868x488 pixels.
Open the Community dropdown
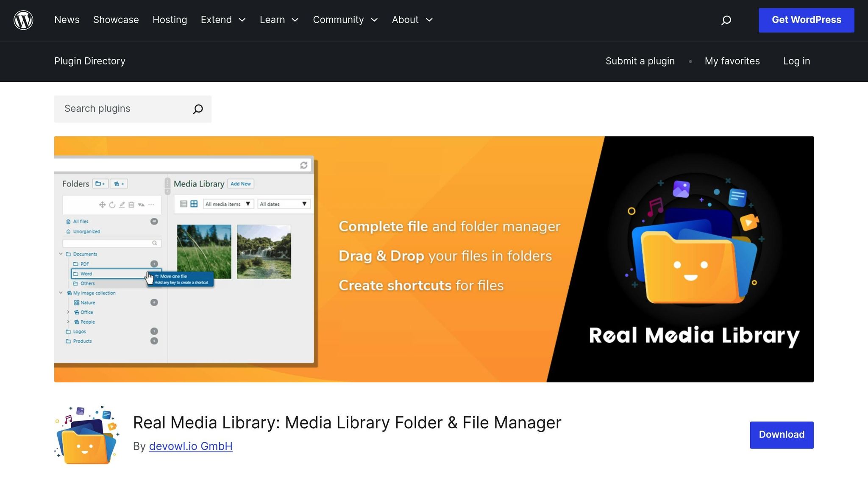coord(345,20)
